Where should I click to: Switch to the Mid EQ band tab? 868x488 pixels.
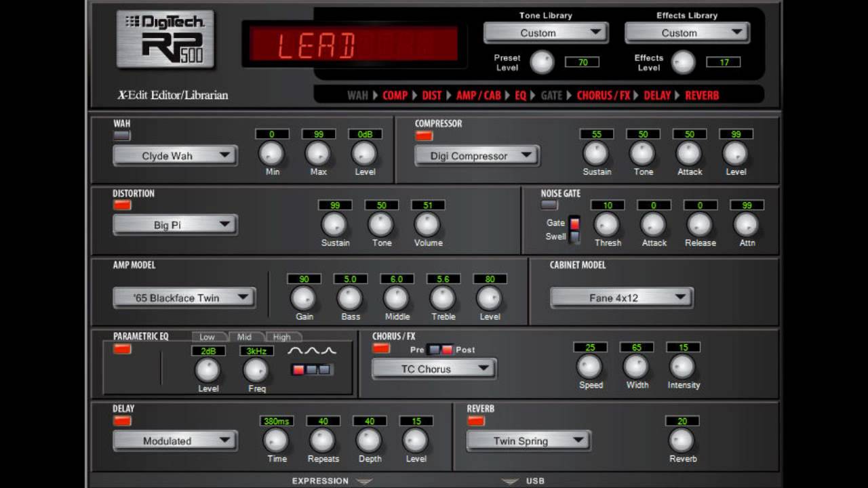(x=245, y=337)
